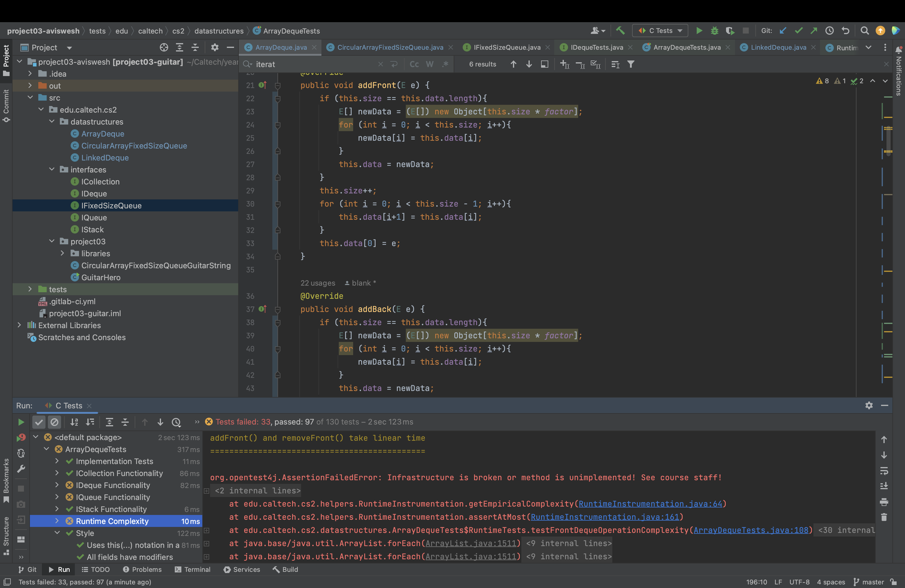The width and height of the screenshot is (905, 588).
Task: Expand the tests folder in project tree
Action: 30,289
